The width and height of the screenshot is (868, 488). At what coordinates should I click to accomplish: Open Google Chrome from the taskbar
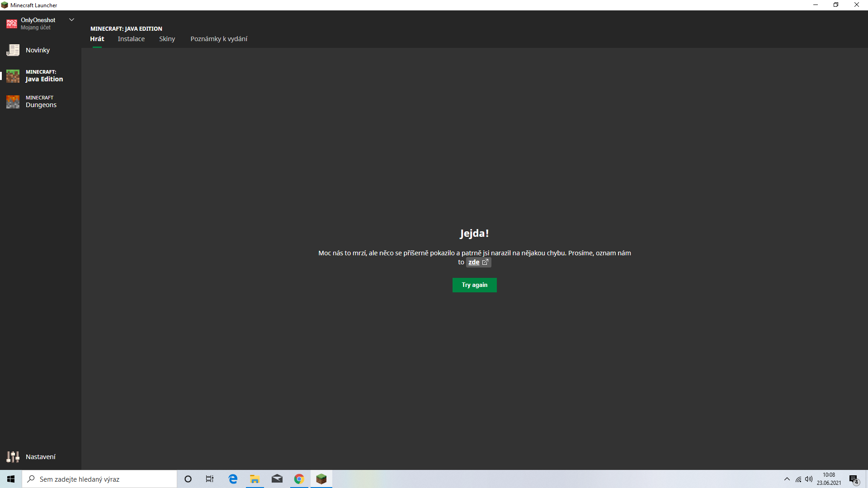click(x=299, y=479)
